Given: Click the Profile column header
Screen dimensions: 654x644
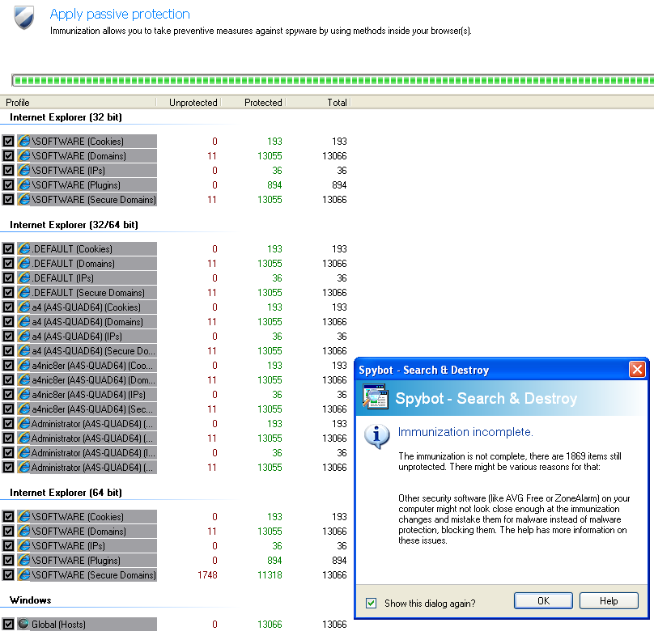Looking at the screenshot, I should (78, 103).
